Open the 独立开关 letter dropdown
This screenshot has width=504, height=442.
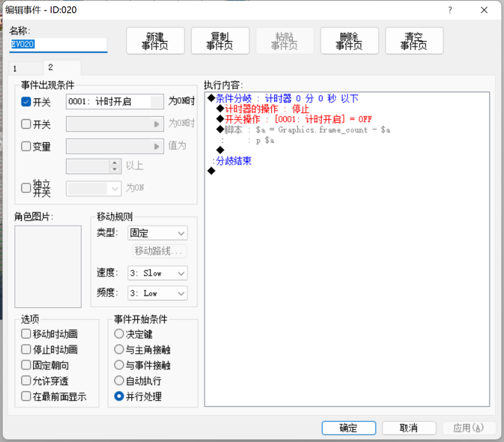[x=94, y=188]
